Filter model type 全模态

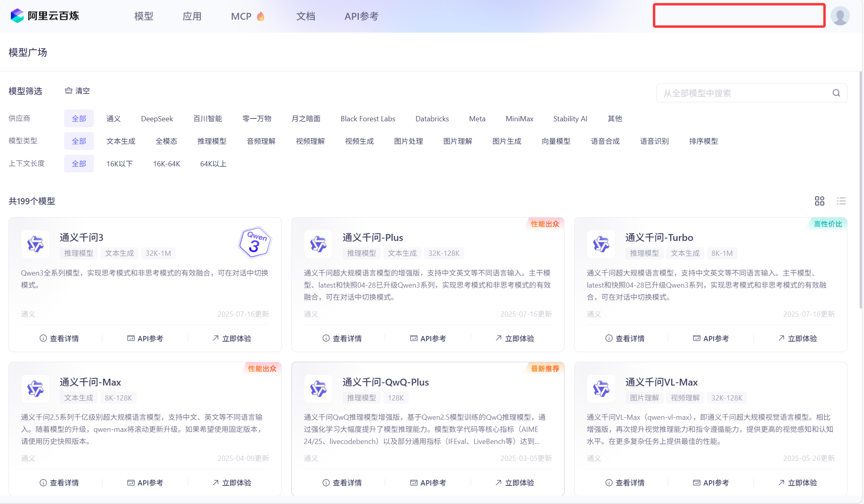pos(166,141)
